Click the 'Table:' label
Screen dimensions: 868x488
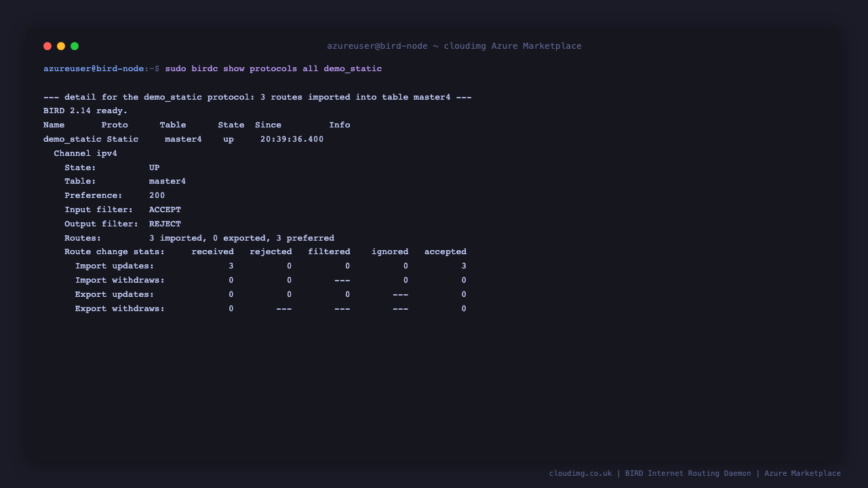(80, 182)
